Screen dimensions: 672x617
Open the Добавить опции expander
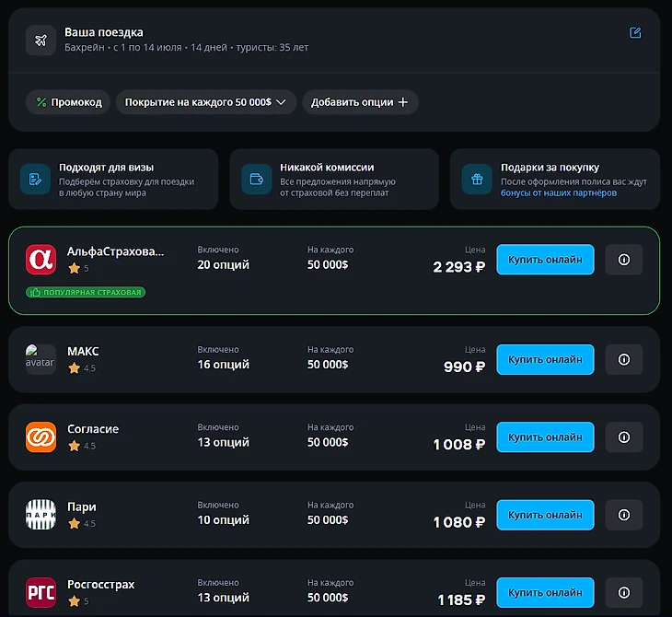pyautogui.click(x=360, y=102)
